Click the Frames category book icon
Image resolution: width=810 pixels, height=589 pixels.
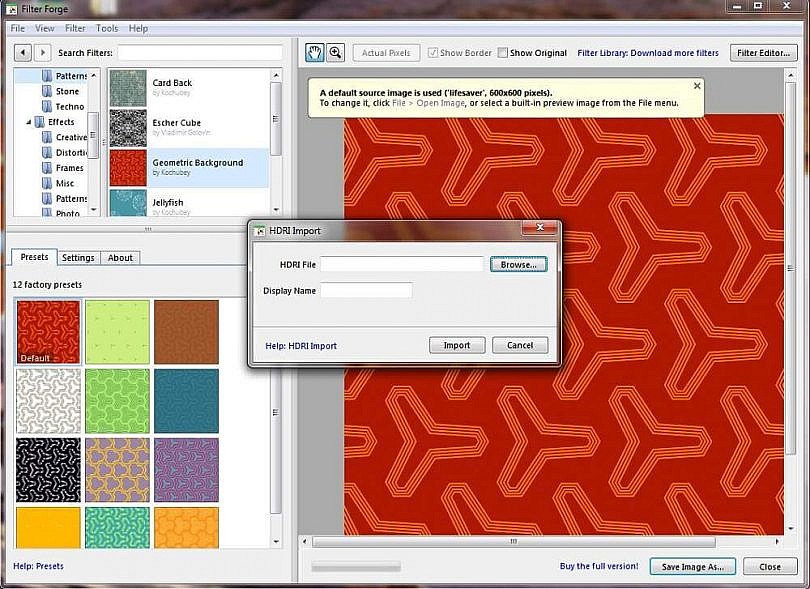click(x=47, y=168)
